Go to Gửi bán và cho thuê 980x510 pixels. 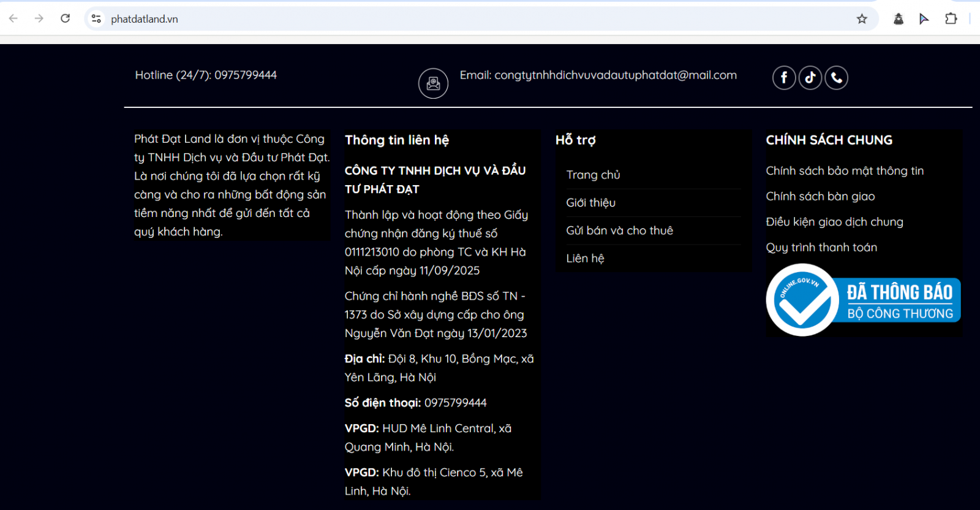[x=619, y=230]
